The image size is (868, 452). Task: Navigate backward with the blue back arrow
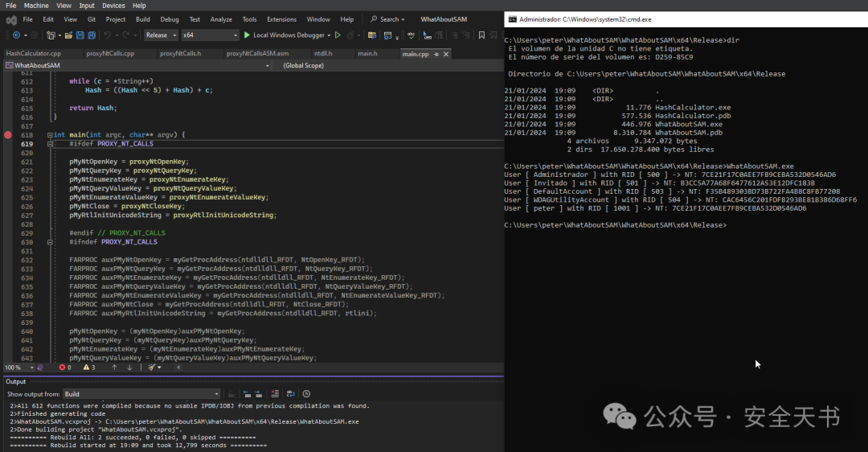coord(17,35)
